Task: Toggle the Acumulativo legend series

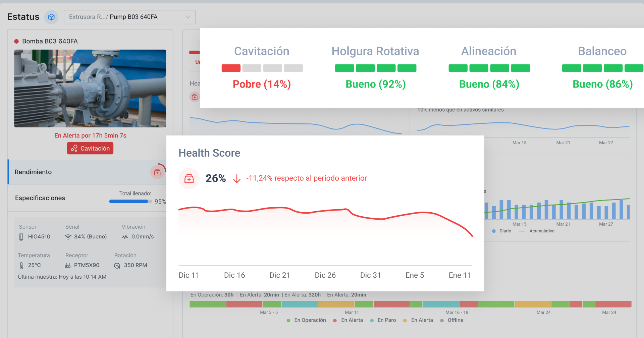Action: (x=537, y=231)
